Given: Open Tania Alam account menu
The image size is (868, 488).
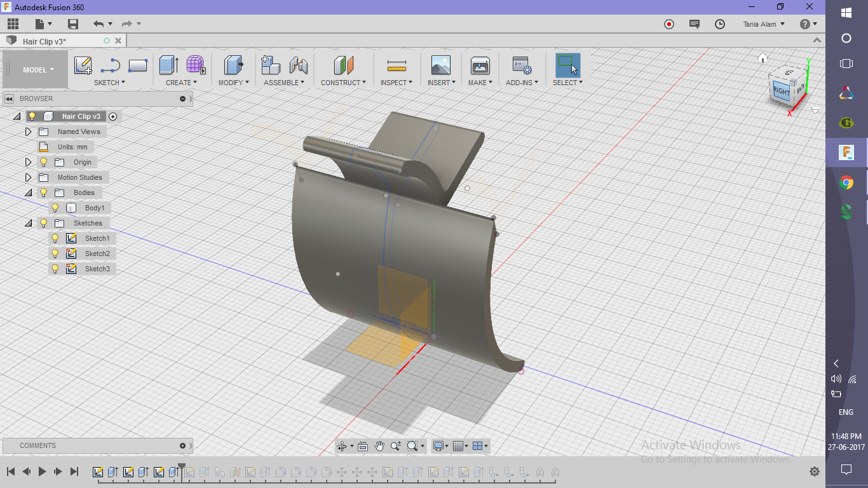Looking at the screenshot, I should (x=764, y=24).
